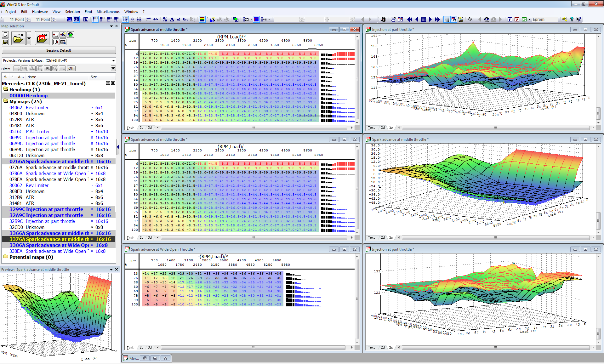This screenshot has height=364, width=604.
Task: Open project using the yellow folder icon
Action: [19, 38]
